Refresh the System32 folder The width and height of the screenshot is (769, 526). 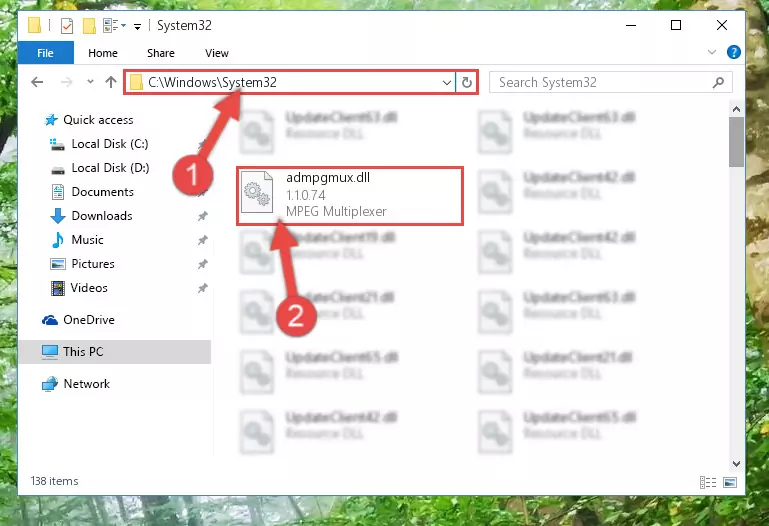click(467, 82)
